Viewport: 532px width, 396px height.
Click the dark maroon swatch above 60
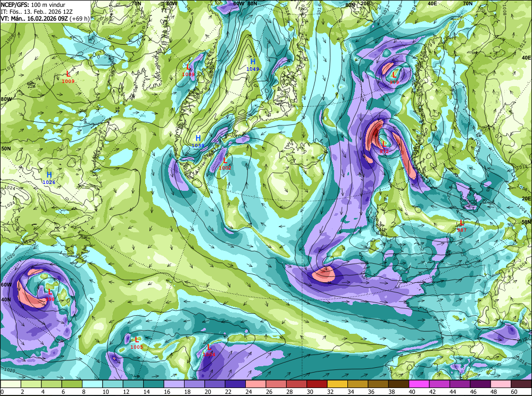(521, 384)
